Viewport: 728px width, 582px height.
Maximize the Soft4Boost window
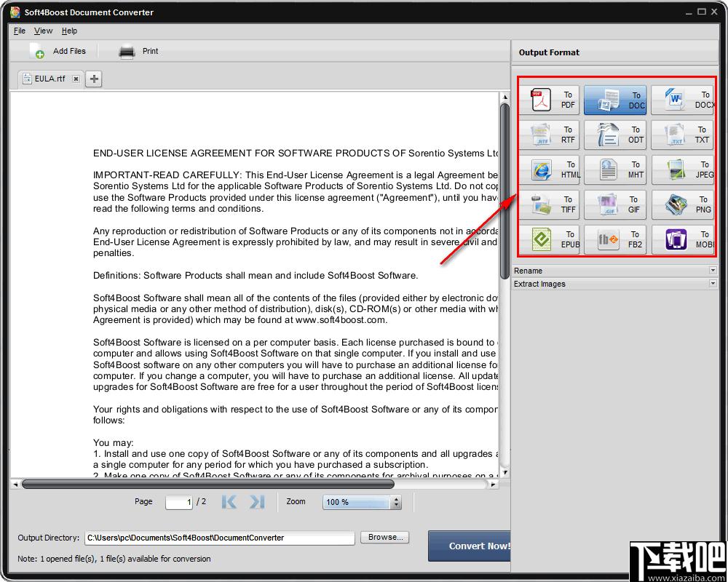(702, 12)
